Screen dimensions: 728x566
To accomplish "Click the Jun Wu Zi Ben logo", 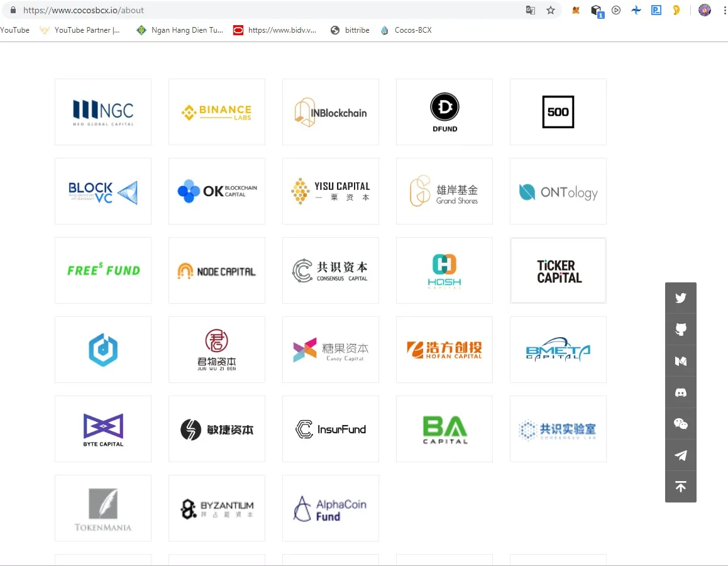I will click(x=217, y=350).
